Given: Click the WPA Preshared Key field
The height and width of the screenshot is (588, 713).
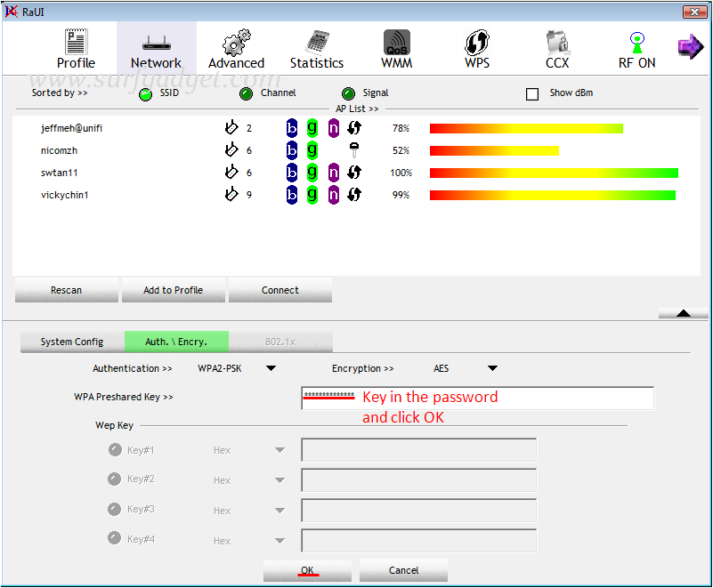Looking at the screenshot, I should coord(476,398).
